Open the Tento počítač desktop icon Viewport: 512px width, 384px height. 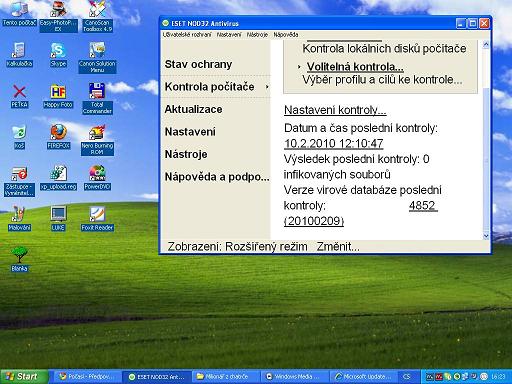19,13
